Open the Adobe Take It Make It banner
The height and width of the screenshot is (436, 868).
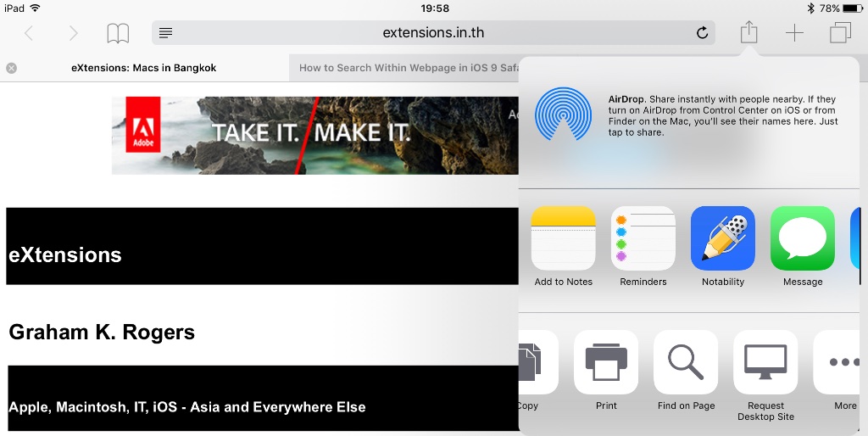point(315,135)
